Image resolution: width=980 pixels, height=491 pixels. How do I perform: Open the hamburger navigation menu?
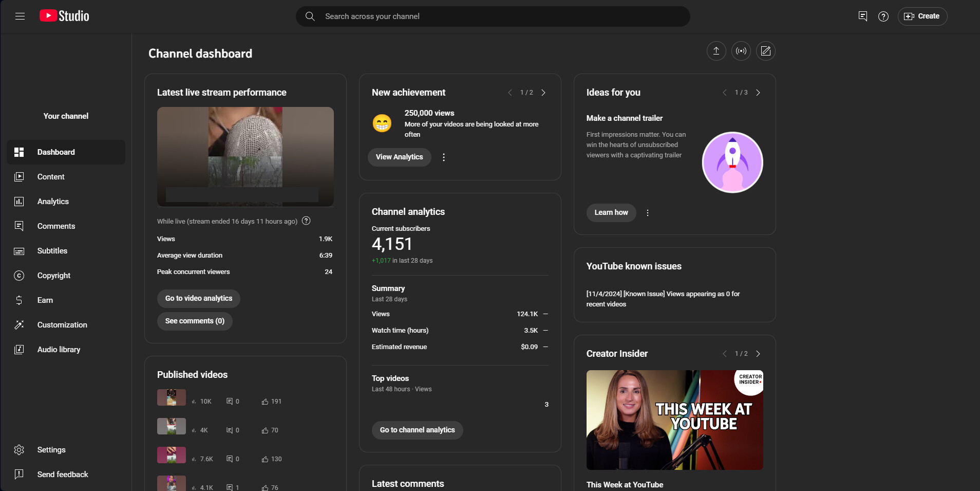point(20,16)
